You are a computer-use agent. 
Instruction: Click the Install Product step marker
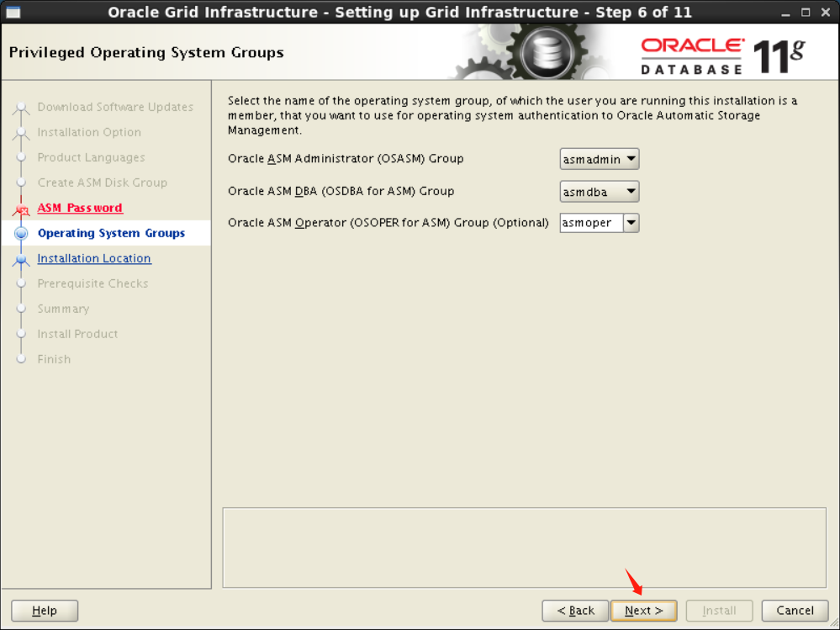[22, 334]
